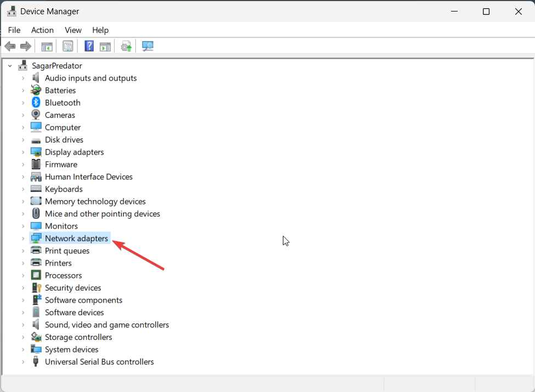Screen dimensions: 535x392
Task: Click the blue Help question-mark icon
Action: coord(89,46)
